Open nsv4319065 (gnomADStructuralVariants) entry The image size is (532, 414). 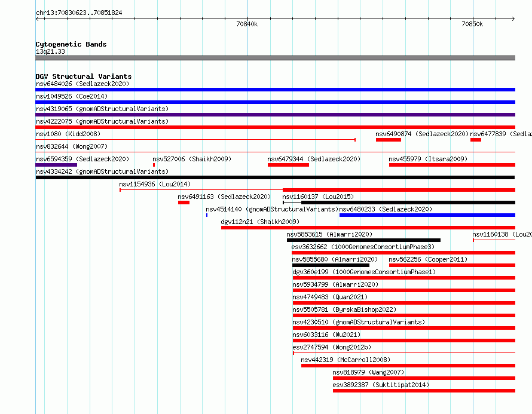pos(102,109)
